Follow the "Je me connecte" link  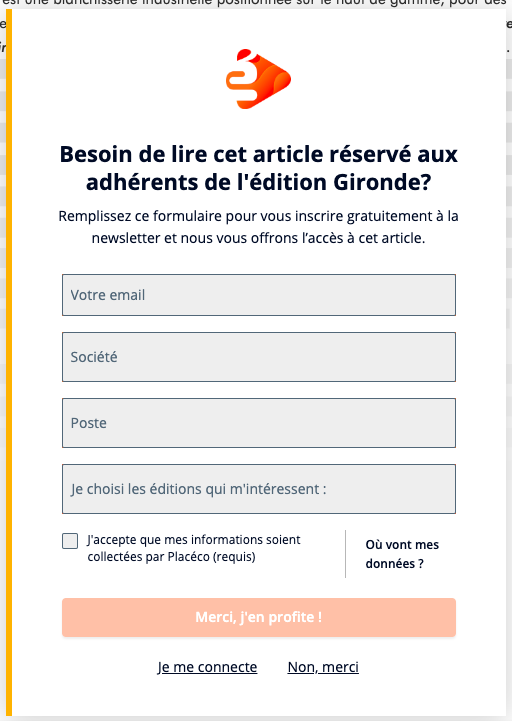point(207,667)
